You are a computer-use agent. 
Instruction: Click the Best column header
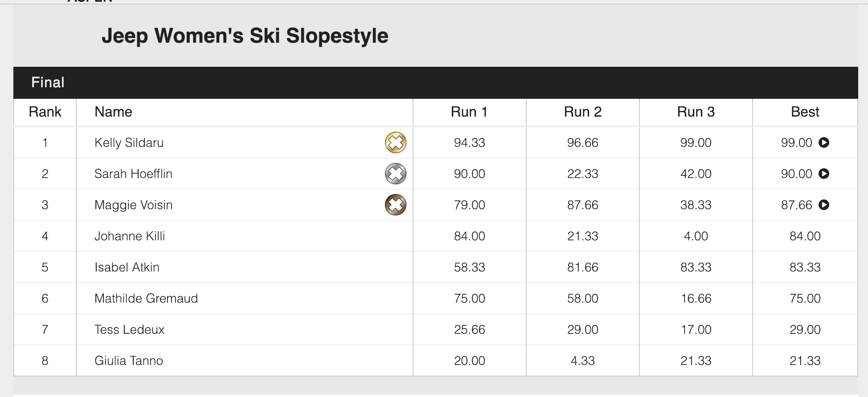coord(805,112)
